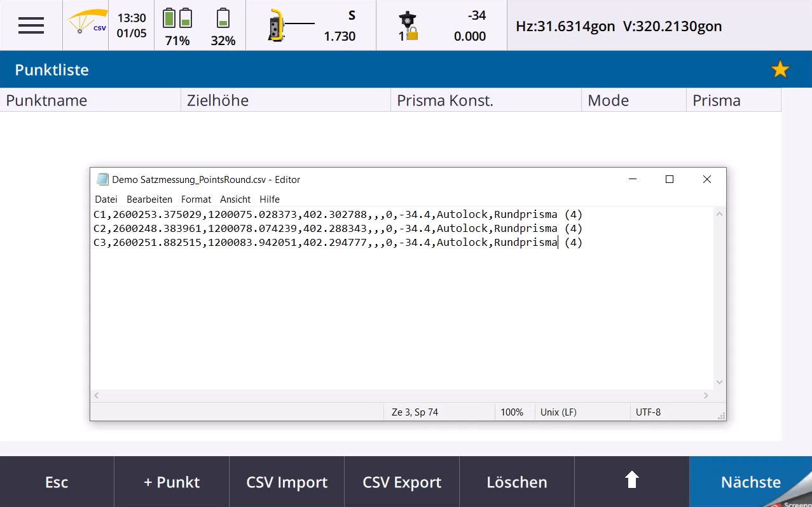Select the prism target lock icon
This screenshot has width=812, height=507.
(x=408, y=27)
